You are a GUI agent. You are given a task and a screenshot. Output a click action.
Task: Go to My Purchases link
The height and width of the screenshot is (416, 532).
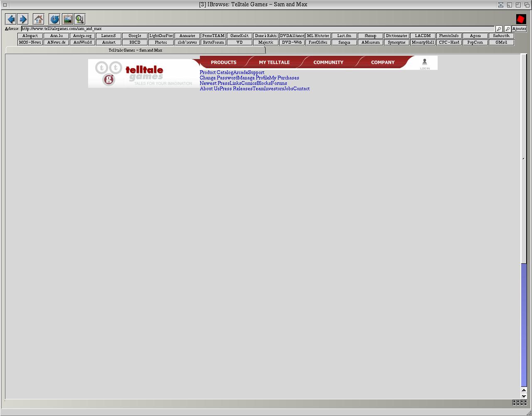284,78
